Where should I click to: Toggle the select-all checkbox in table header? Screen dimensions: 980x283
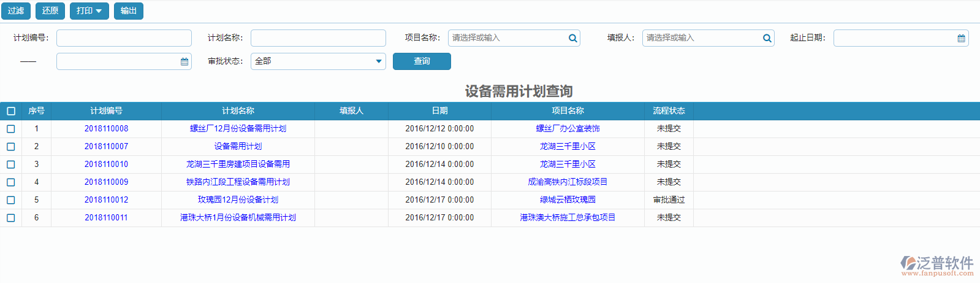coord(11,111)
